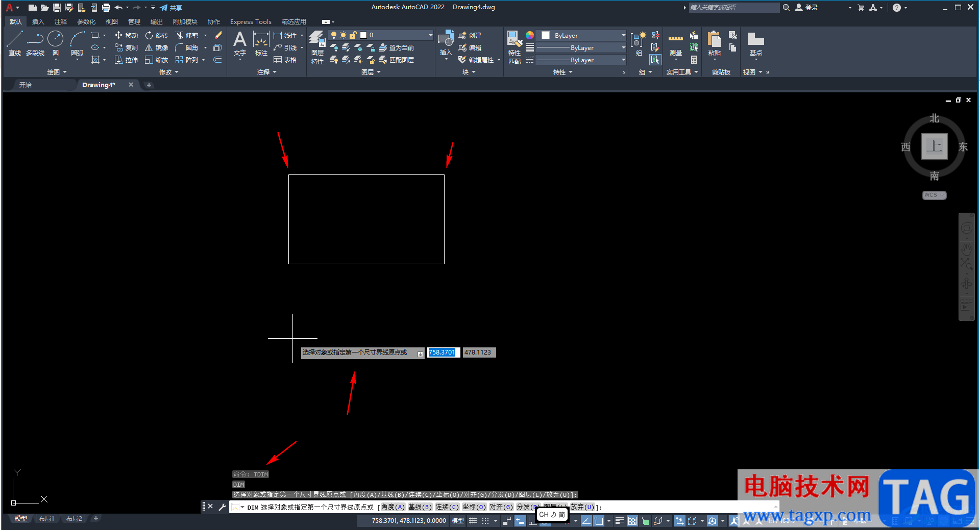980x530 pixels.
Task: Click the keyword search input field
Action: [x=734, y=7]
